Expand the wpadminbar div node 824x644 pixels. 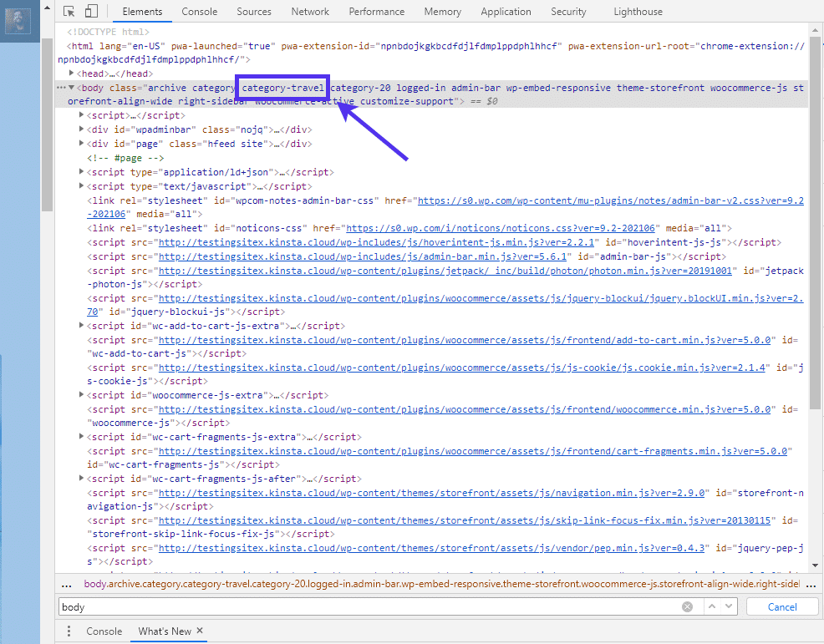pos(82,129)
